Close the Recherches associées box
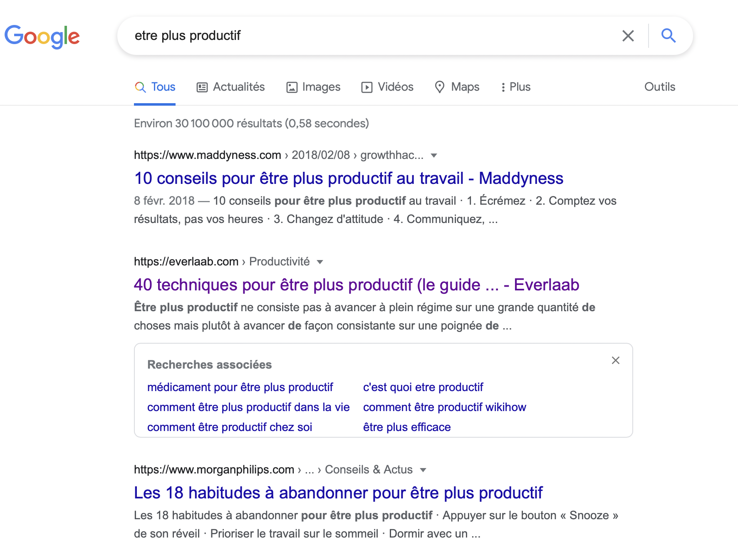 click(616, 360)
